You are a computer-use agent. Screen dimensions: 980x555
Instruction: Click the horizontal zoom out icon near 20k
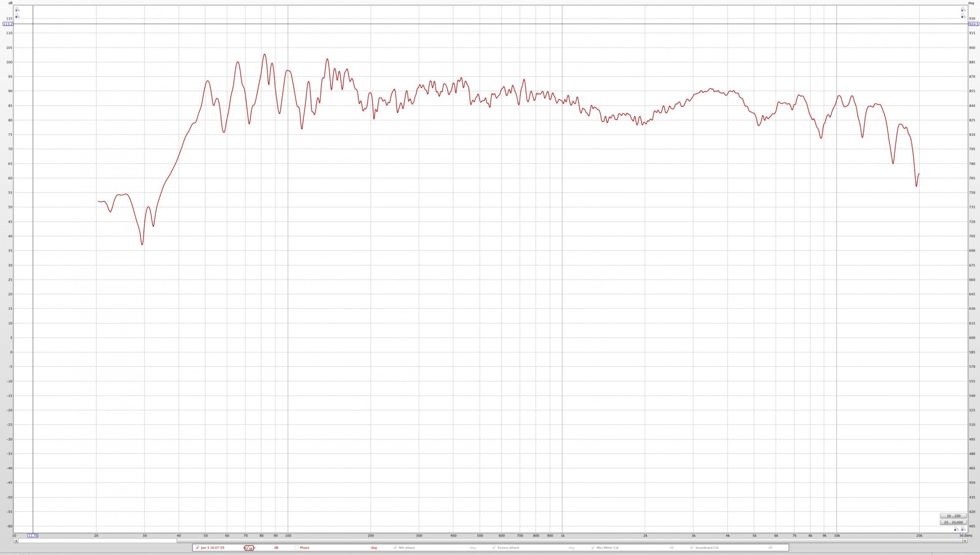[955, 529]
